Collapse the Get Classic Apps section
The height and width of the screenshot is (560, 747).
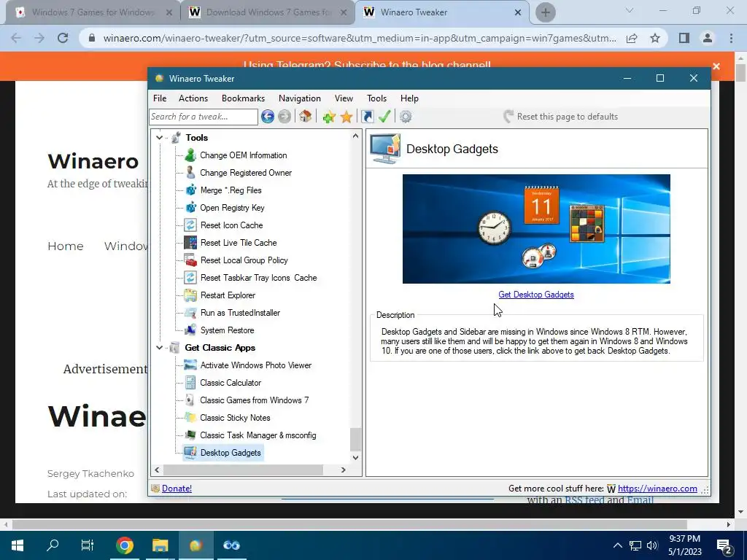point(159,348)
